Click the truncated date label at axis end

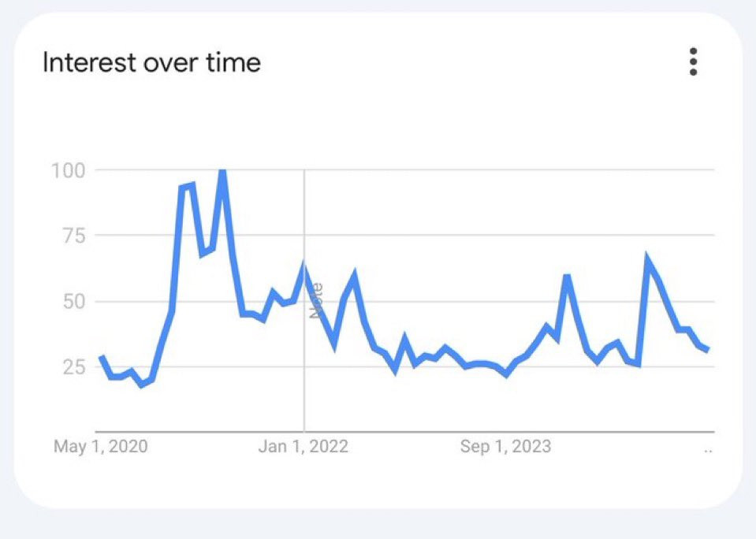[x=708, y=451]
